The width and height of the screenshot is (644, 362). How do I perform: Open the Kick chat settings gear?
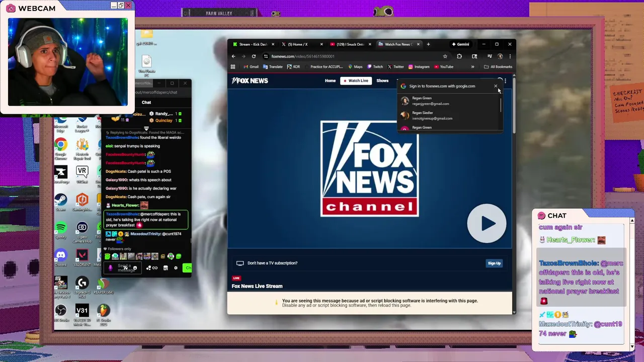(x=176, y=268)
